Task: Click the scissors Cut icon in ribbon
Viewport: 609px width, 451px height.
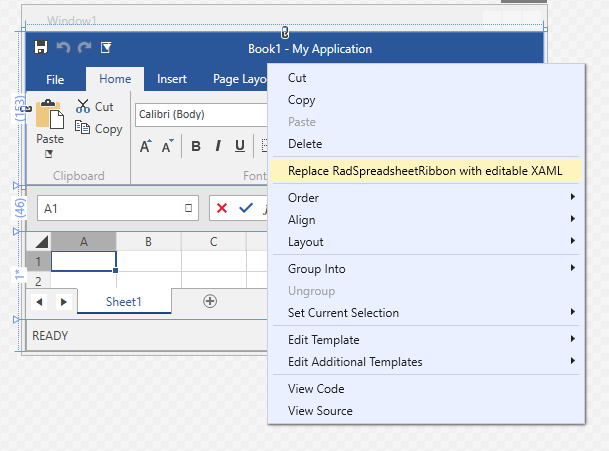Action: tap(83, 106)
